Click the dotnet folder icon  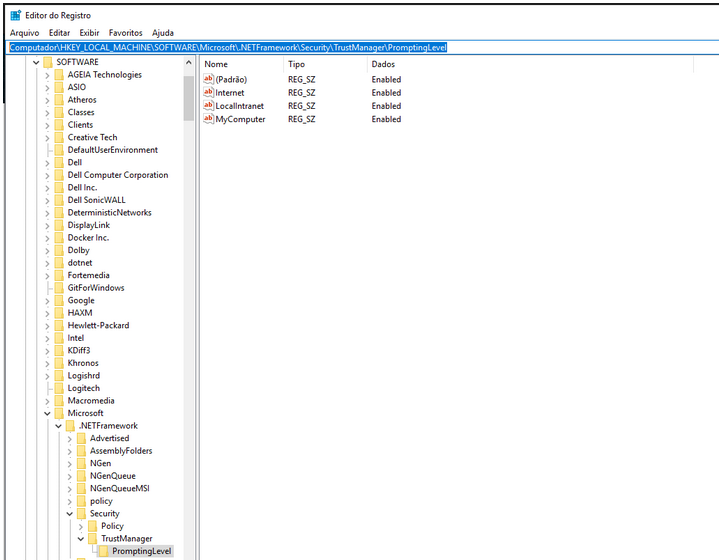(59, 262)
